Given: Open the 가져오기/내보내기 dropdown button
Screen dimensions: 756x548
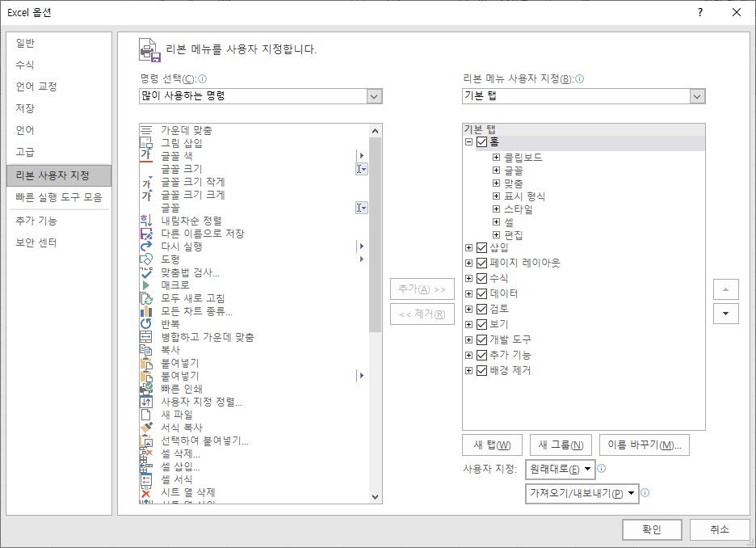Looking at the screenshot, I should click(x=582, y=494).
